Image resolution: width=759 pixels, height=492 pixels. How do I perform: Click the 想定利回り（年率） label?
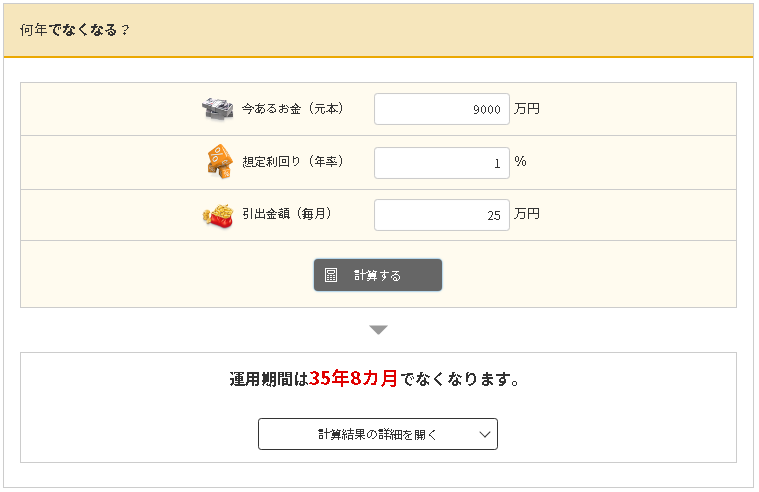pos(292,162)
